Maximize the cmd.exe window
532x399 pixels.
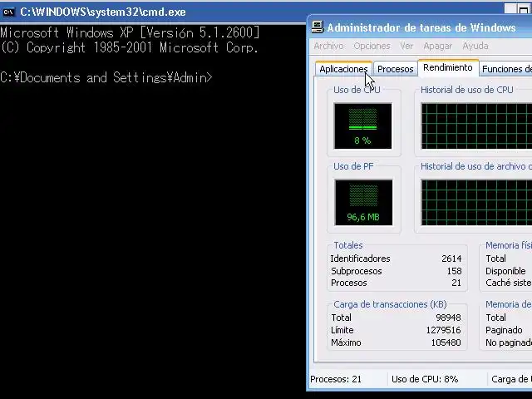(524, 9)
